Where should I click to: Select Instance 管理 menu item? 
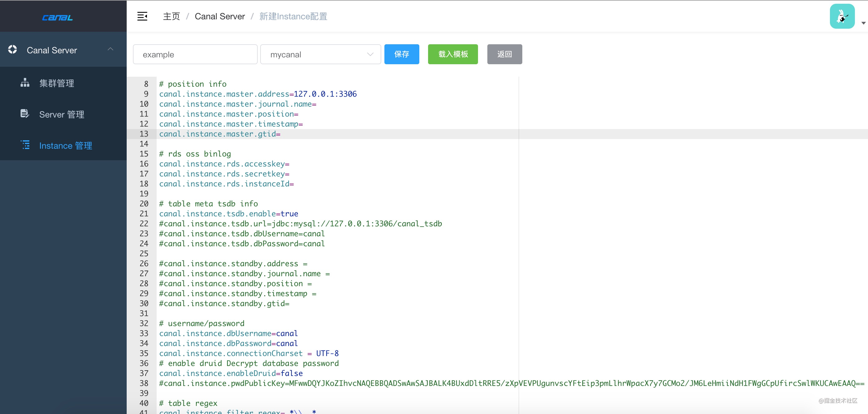pyautogui.click(x=66, y=146)
